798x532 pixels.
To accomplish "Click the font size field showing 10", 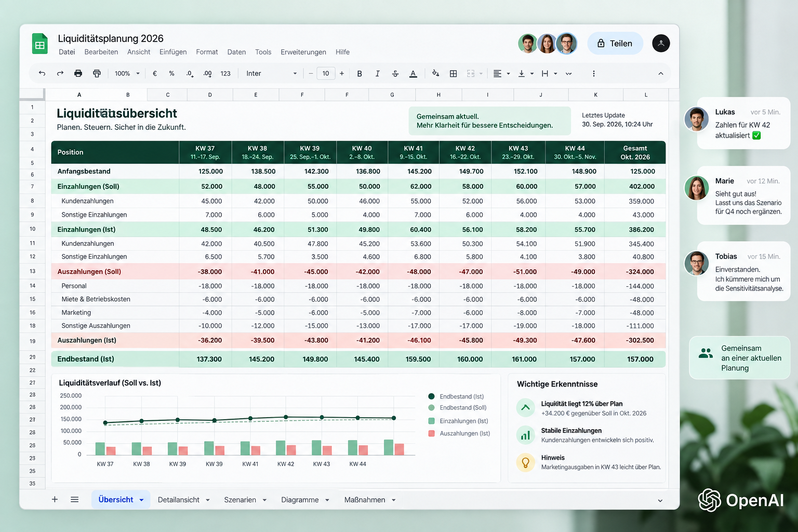I will click(x=326, y=73).
